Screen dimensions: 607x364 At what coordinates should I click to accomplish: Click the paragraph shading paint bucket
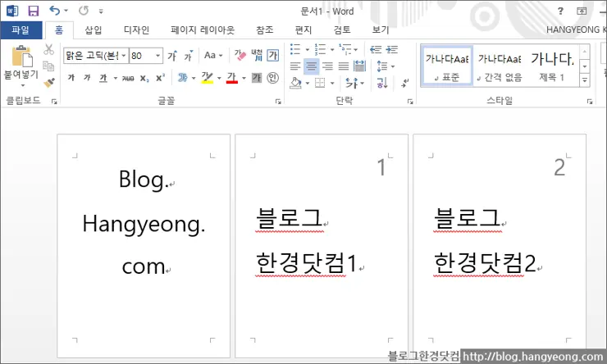pyautogui.click(x=296, y=83)
